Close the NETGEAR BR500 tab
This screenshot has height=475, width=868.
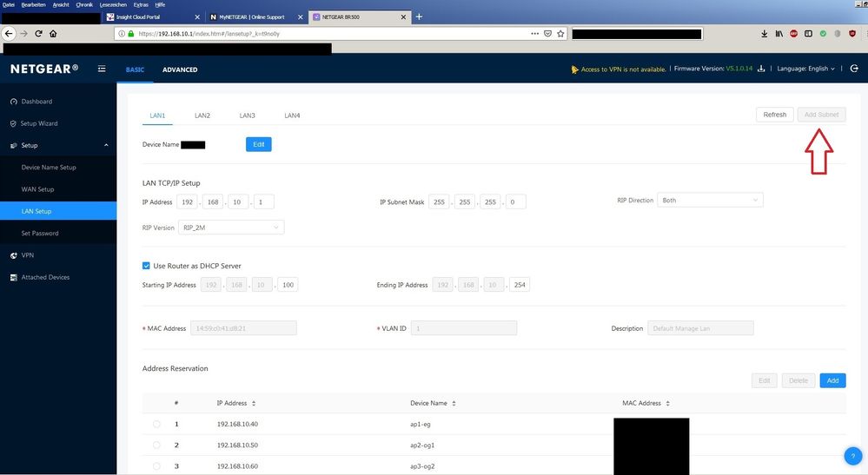(x=403, y=17)
